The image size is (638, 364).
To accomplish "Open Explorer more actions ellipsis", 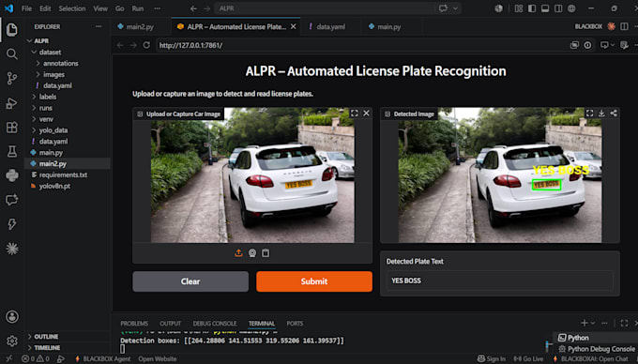I will click(99, 26).
